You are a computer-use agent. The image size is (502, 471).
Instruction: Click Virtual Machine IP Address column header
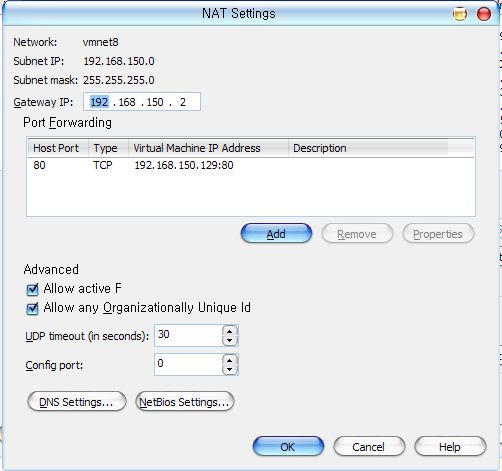click(208, 148)
